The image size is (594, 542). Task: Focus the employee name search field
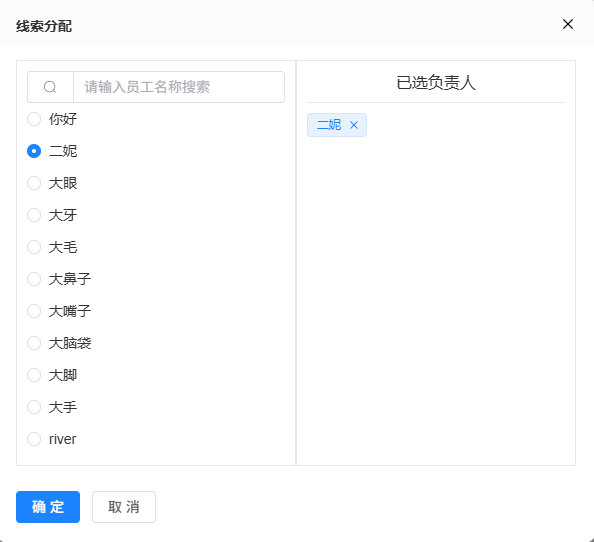pyautogui.click(x=179, y=87)
